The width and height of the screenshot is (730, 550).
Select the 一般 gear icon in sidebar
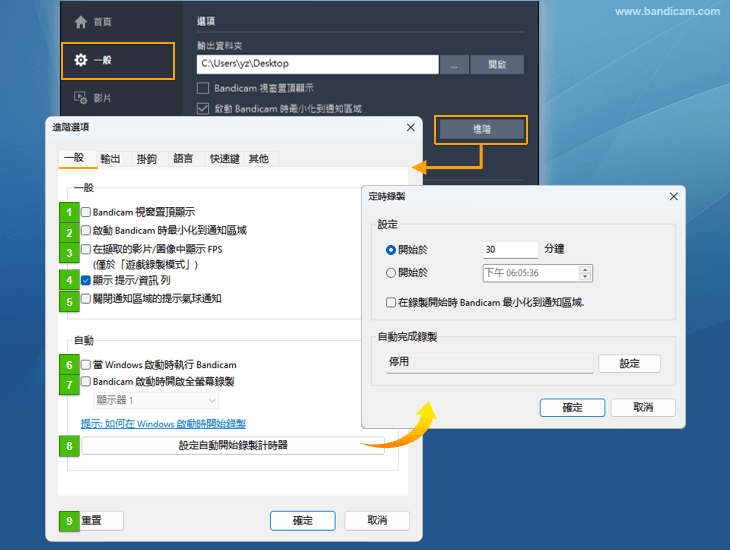pos(81,61)
